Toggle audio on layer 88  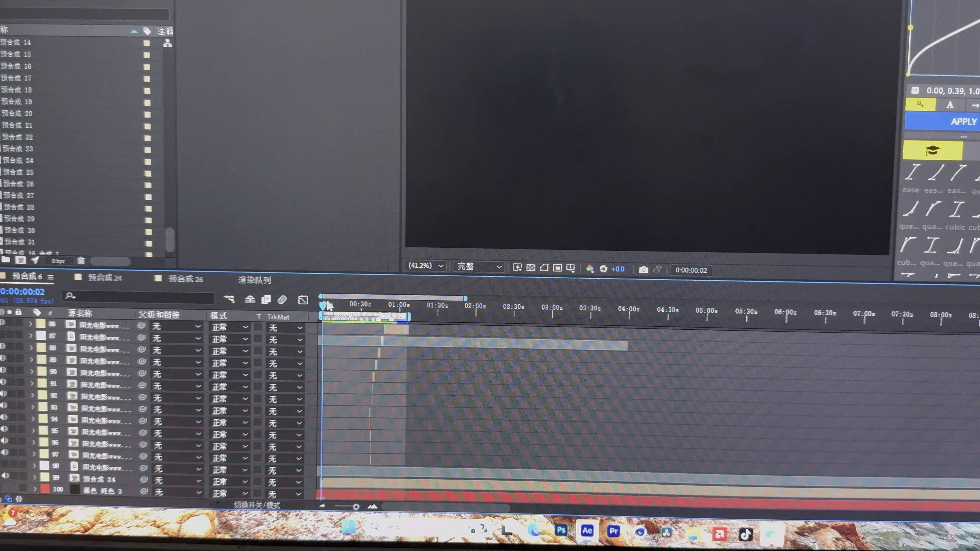[x=3, y=346]
